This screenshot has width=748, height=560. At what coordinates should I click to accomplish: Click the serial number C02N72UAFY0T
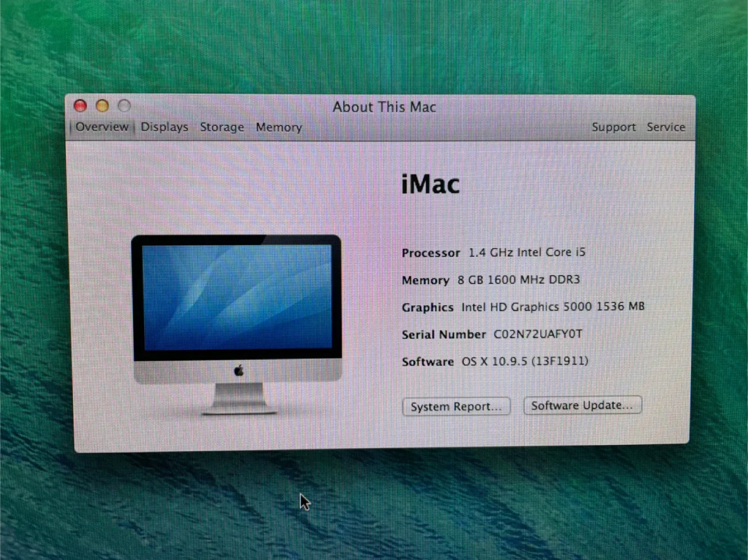[537, 334]
